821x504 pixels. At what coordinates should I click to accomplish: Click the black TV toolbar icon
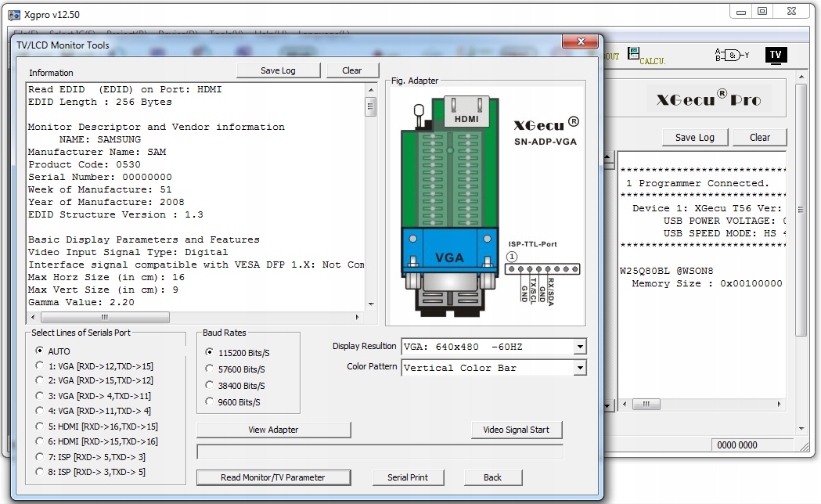click(x=775, y=55)
